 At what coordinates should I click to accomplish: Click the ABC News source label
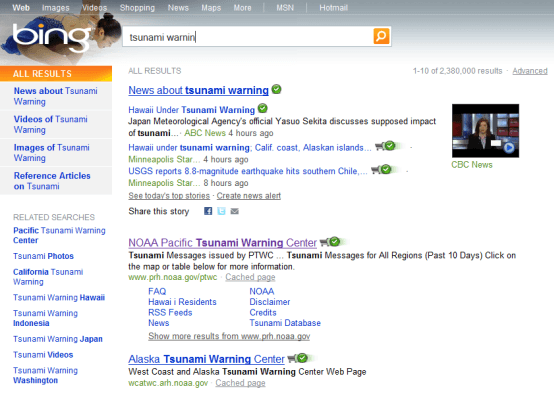(x=205, y=133)
